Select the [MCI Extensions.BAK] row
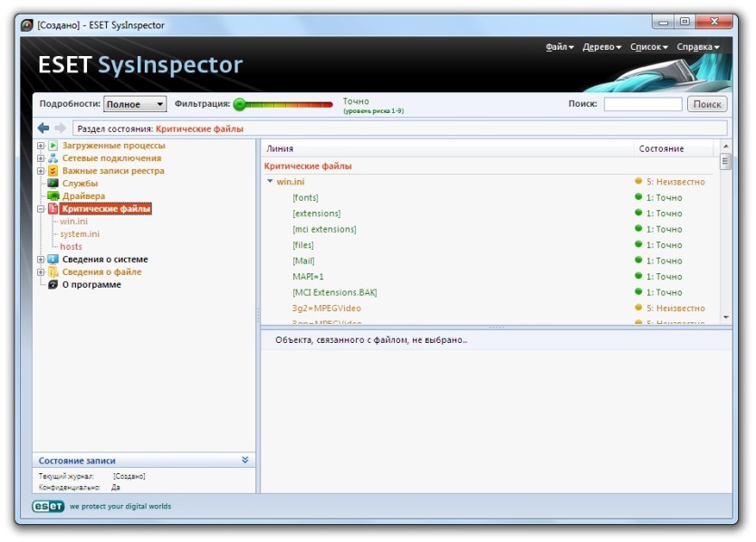756x542 pixels. click(487, 292)
